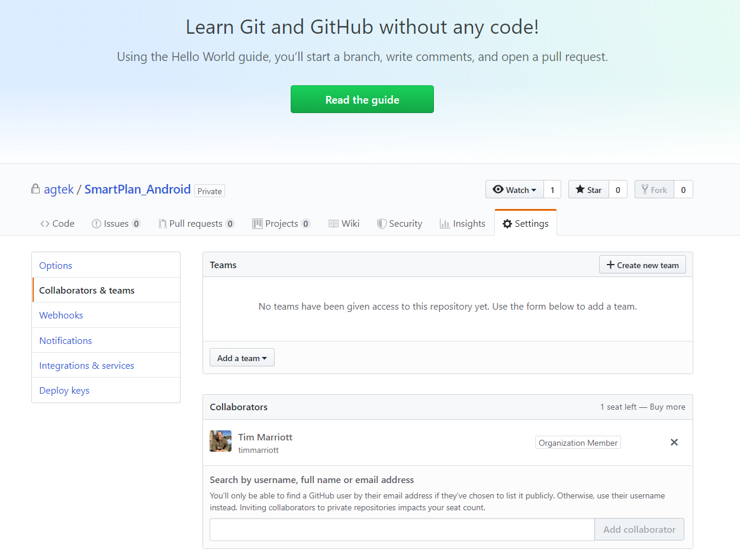Viewport: 740px width, 560px height.
Task: Remove collaborator Tim Marriott with X icon
Action: tap(674, 442)
